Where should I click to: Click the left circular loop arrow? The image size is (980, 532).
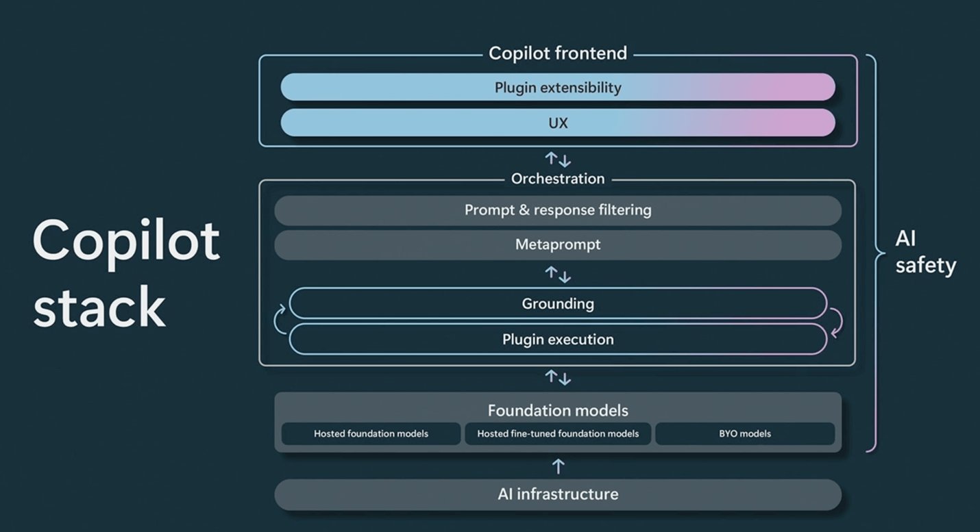click(280, 320)
